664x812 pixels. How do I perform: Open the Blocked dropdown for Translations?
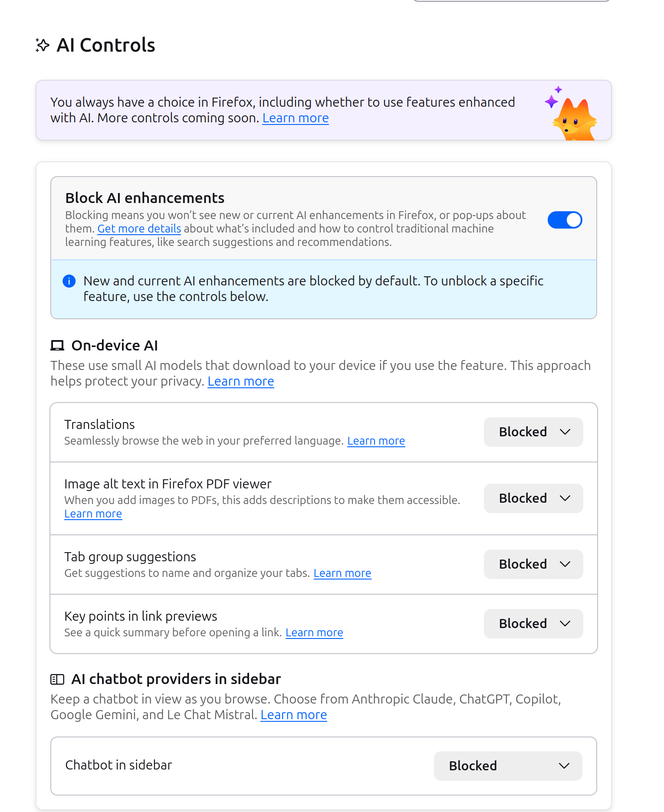coord(533,432)
